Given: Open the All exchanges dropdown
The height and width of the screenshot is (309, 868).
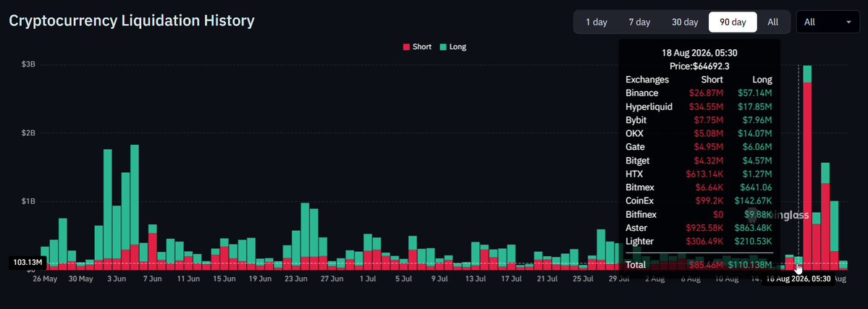Looking at the screenshot, I should (827, 22).
